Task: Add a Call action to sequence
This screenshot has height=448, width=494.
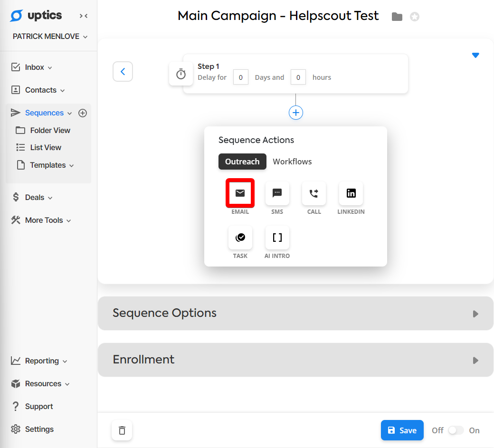Action: 314,193
